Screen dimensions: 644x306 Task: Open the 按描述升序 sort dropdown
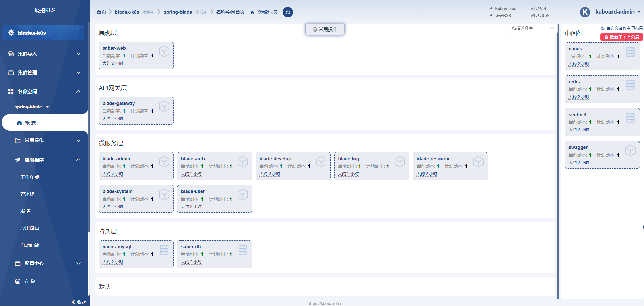pyautogui.click(x=531, y=28)
